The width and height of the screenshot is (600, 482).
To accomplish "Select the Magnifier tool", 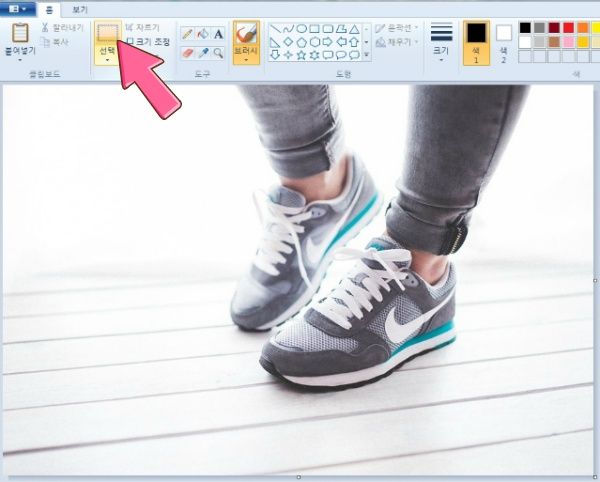I will tap(218, 53).
